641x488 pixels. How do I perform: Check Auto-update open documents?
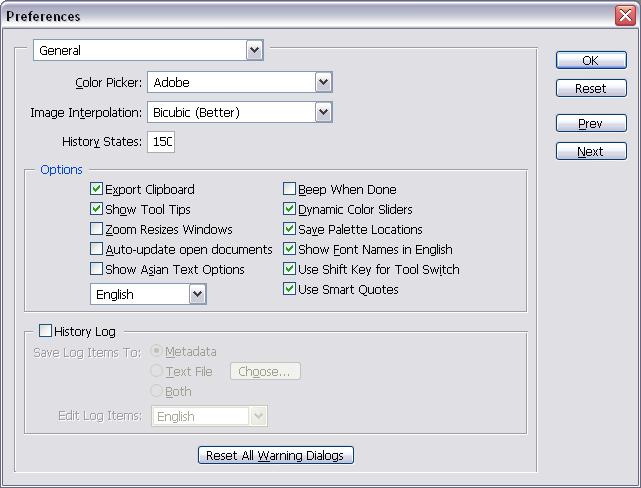tap(97, 249)
